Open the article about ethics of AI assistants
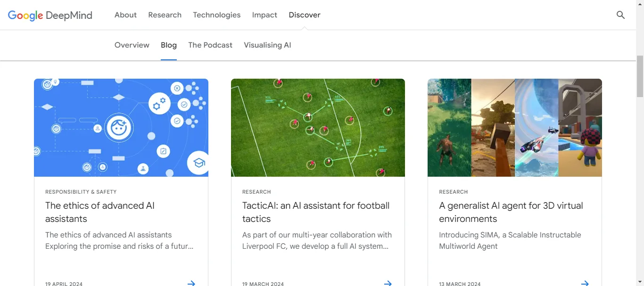 [99, 212]
